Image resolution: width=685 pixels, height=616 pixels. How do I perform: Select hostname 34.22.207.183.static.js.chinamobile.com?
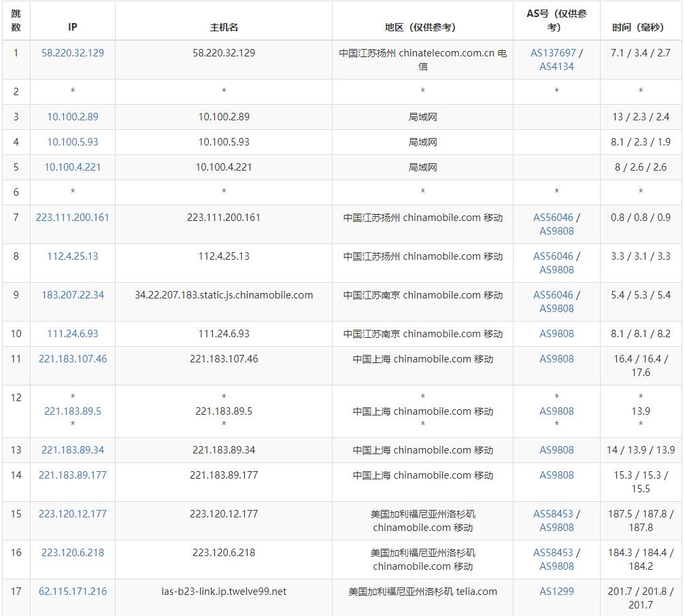point(224,294)
